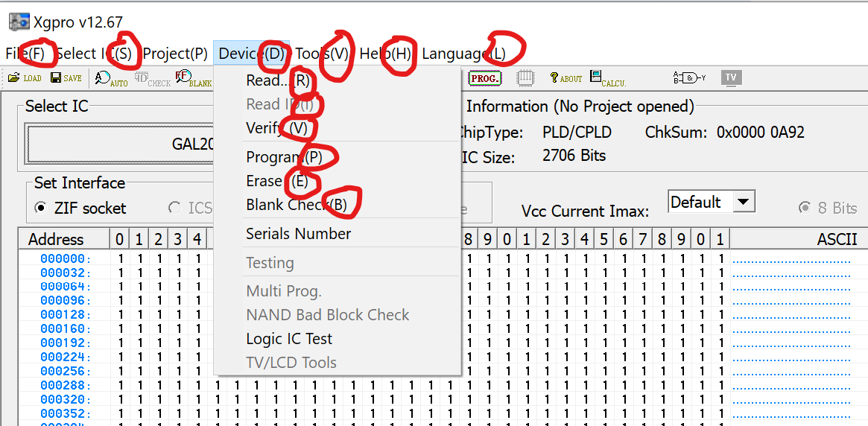The image size is (868, 426).
Task: Expand the Vcc Current Imax dropdown
Action: 743,202
